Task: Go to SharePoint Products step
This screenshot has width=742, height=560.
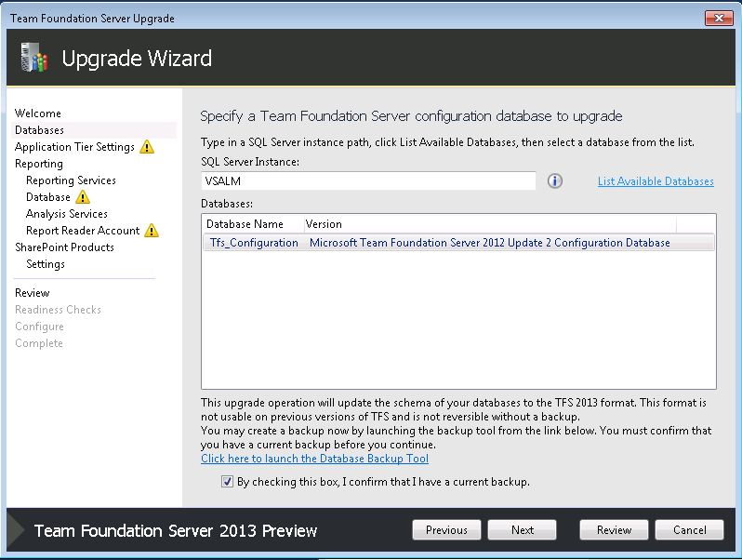Action: click(64, 247)
